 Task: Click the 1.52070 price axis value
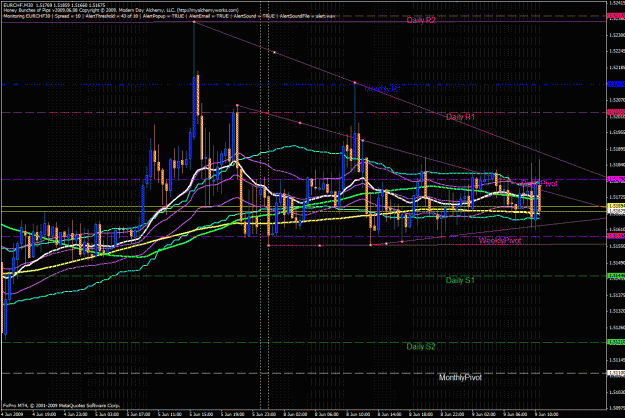(x=616, y=100)
